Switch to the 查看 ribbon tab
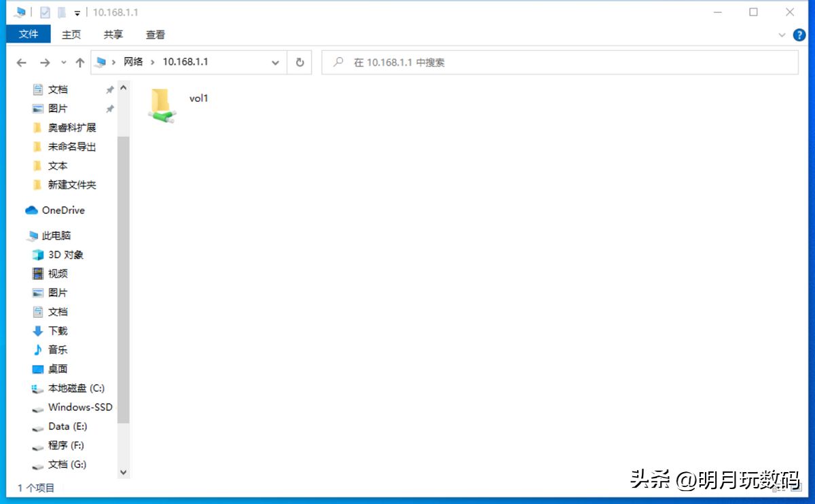Viewport: 815px width, 504px height. point(156,35)
